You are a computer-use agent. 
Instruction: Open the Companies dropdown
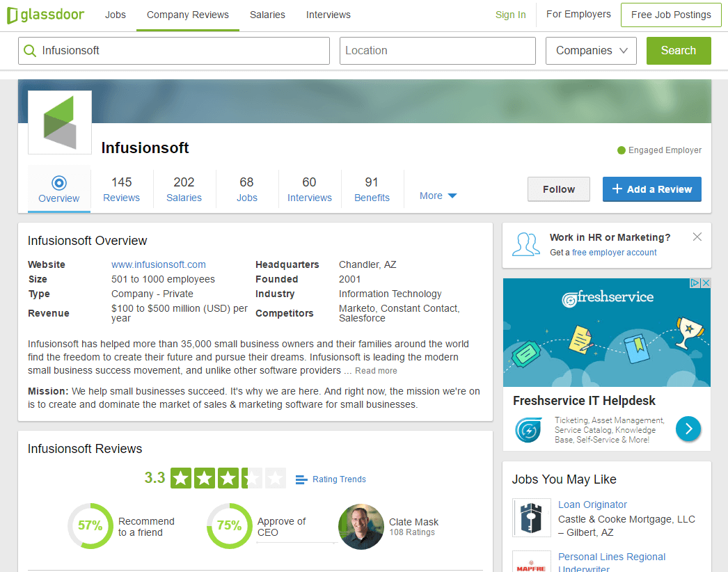(x=591, y=51)
